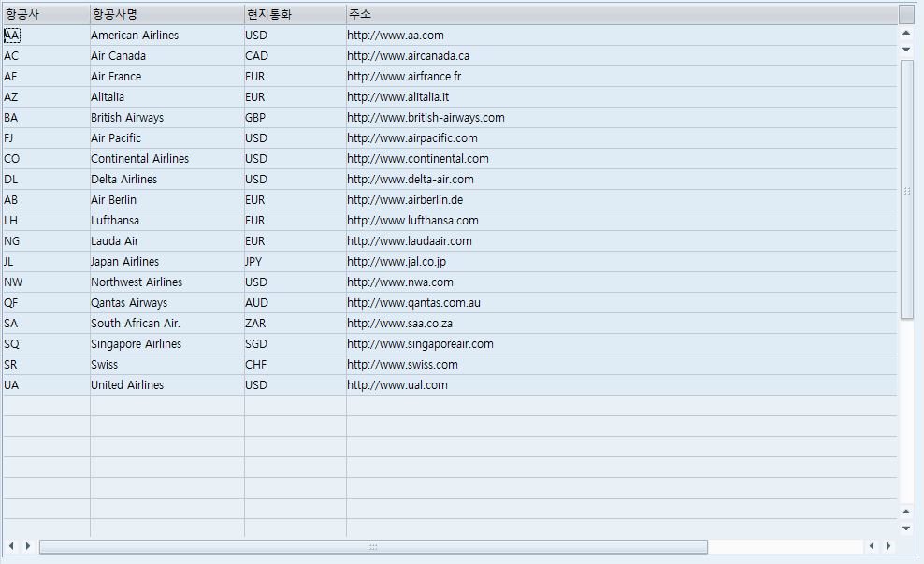Click the ZAR currency cell
Viewport: 924px width, 564px height.
pos(296,325)
